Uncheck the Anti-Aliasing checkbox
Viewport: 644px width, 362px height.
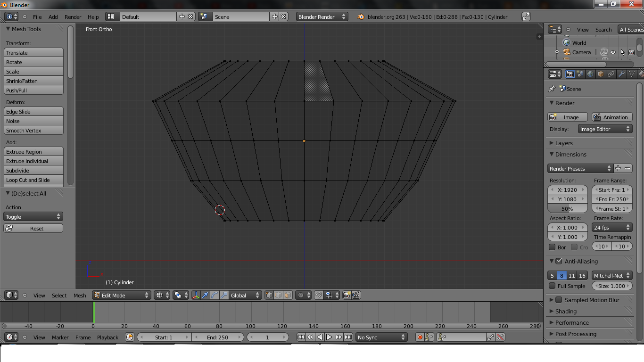tap(559, 261)
